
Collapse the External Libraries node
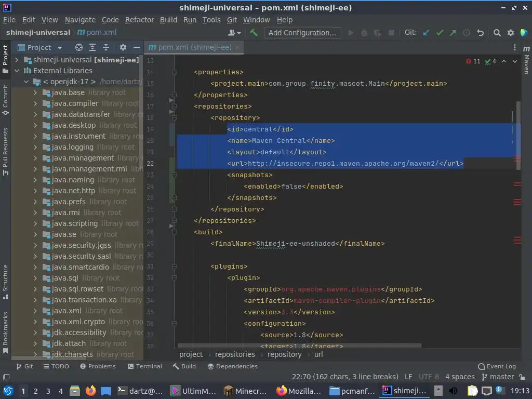pyautogui.click(x=17, y=71)
